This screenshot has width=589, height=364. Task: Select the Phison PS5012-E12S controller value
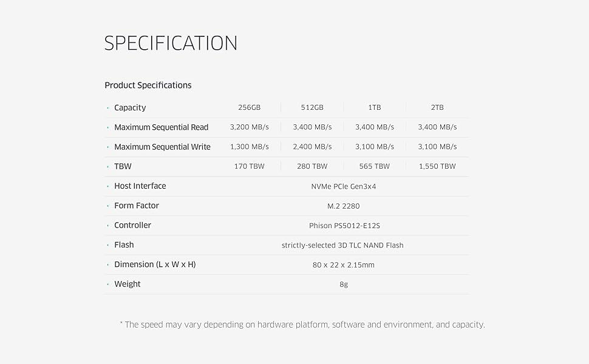pos(344,226)
